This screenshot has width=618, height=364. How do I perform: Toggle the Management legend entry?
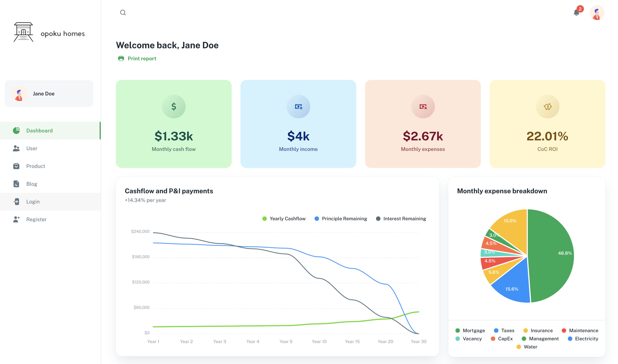coord(540,338)
